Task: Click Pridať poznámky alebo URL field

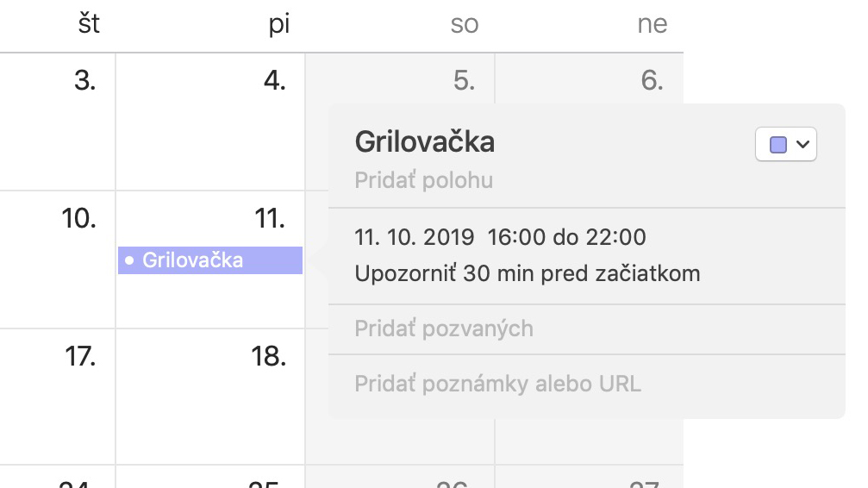Action: [497, 384]
